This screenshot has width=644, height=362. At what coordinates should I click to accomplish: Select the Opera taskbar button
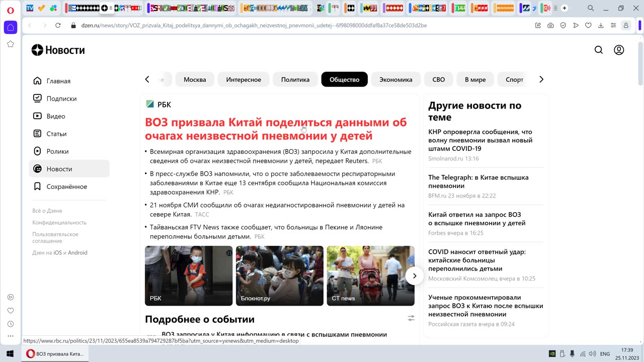55,353
